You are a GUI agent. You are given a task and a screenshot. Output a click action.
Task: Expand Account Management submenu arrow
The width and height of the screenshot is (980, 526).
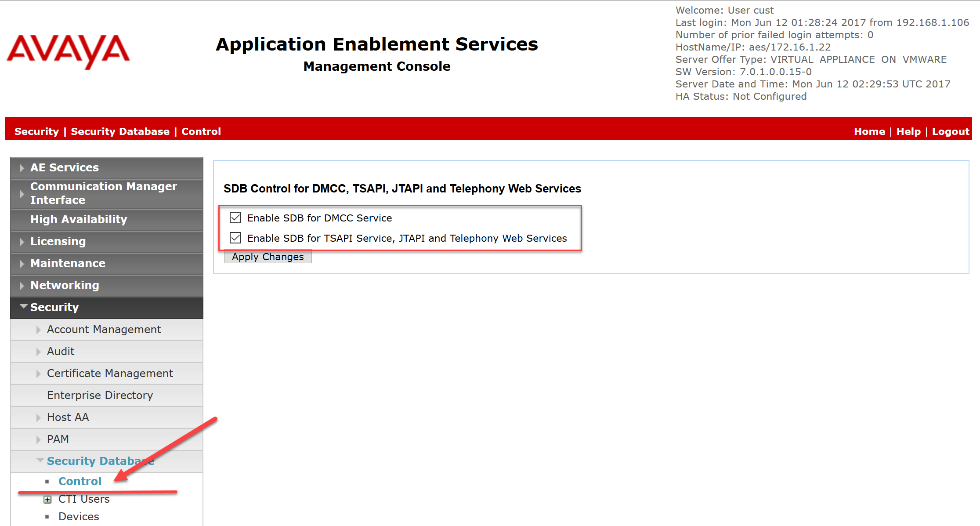click(x=38, y=330)
